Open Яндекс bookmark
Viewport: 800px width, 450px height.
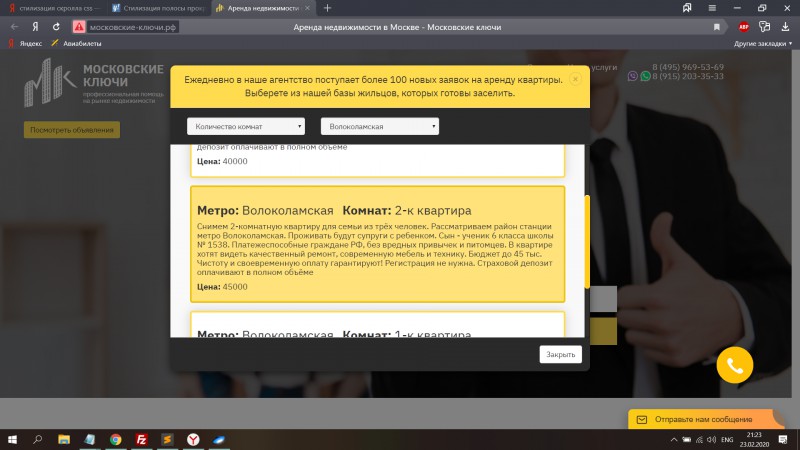coord(26,43)
